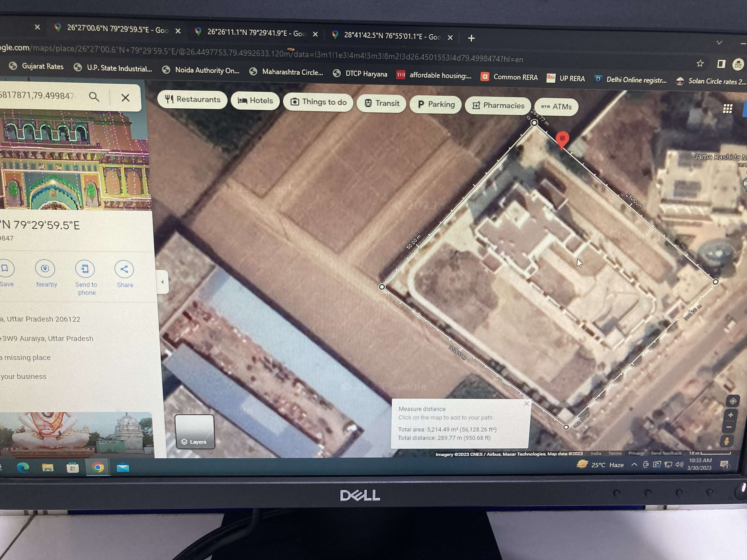Show your location on map
Screen dimensions: 747x560
point(733,401)
